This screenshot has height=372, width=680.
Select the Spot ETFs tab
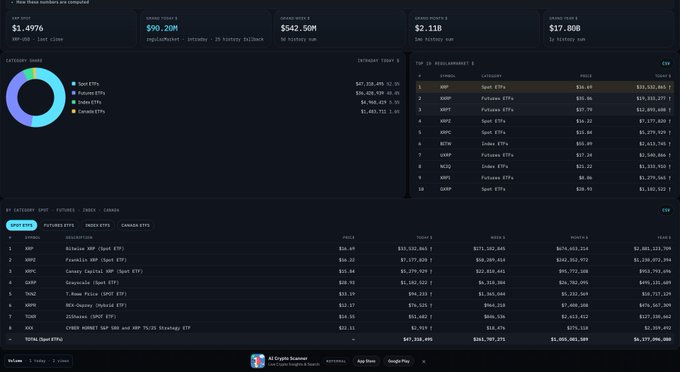(x=21, y=225)
